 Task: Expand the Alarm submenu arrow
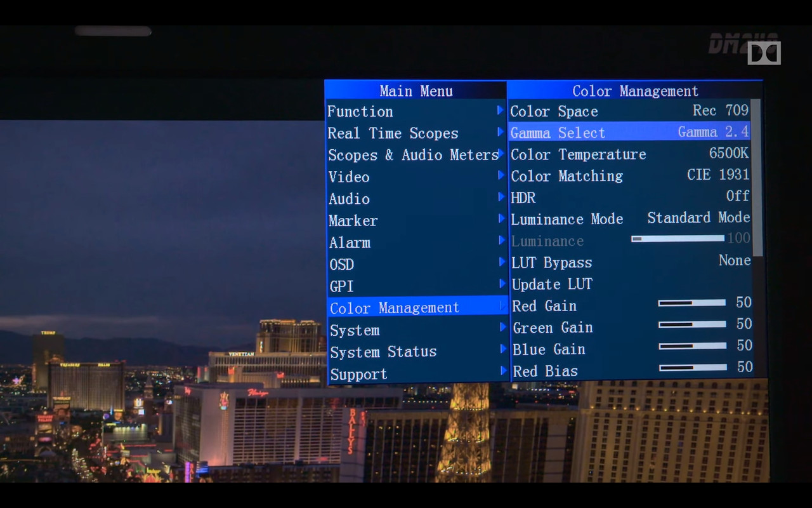point(501,241)
